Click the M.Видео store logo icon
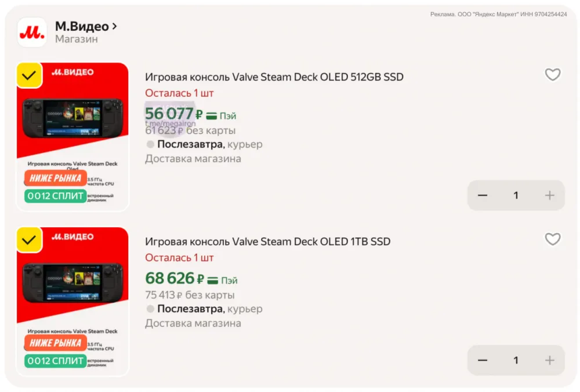This screenshot has height=392, width=580. tap(32, 32)
